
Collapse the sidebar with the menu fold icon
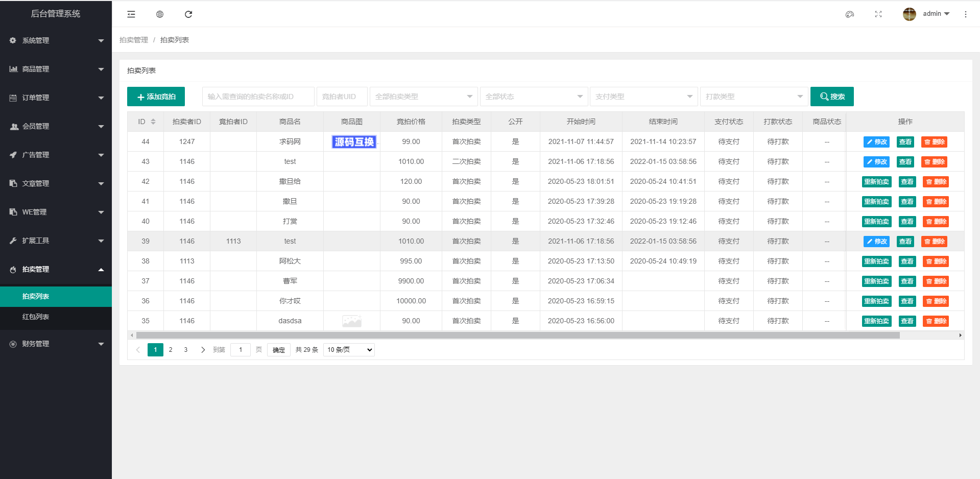point(131,14)
